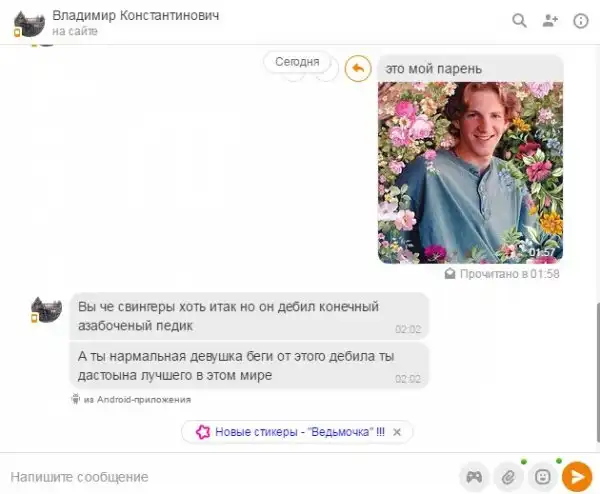
Task: Focus the "Напишите сообщение" input field
Action: [230, 477]
